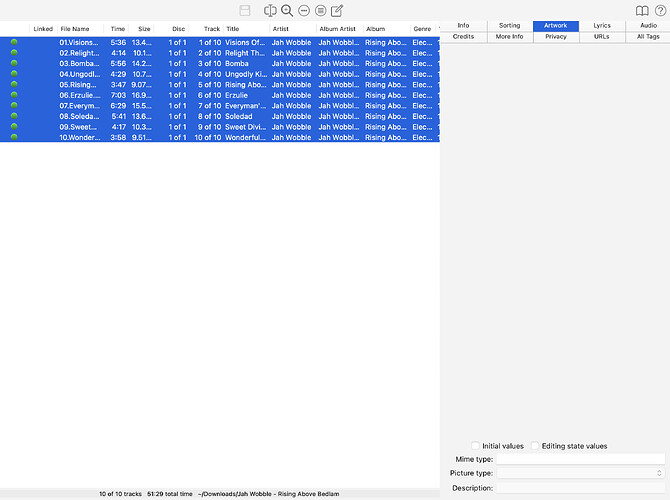
Task: Click time cell '5:36' in first row
Action: click(118, 42)
